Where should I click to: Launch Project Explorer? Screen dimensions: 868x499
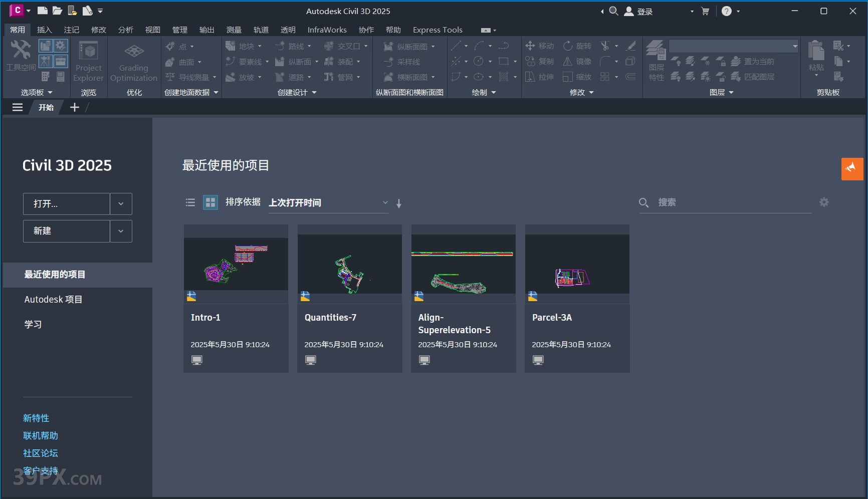click(88, 61)
